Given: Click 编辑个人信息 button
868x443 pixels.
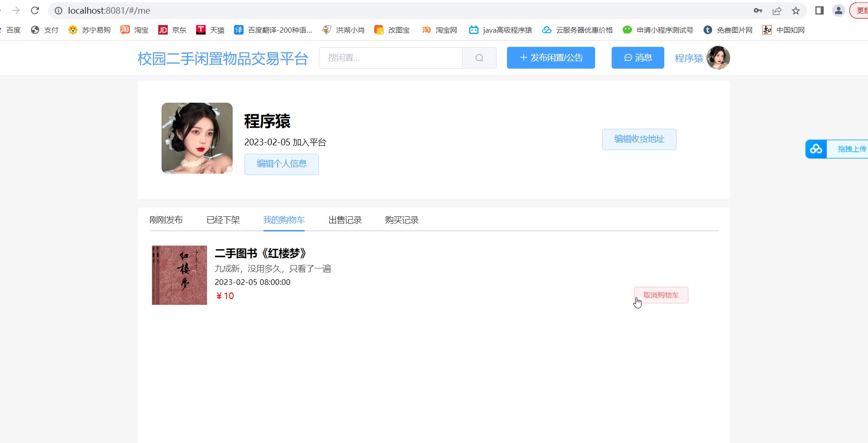Looking at the screenshot, I should click(281, 164).
